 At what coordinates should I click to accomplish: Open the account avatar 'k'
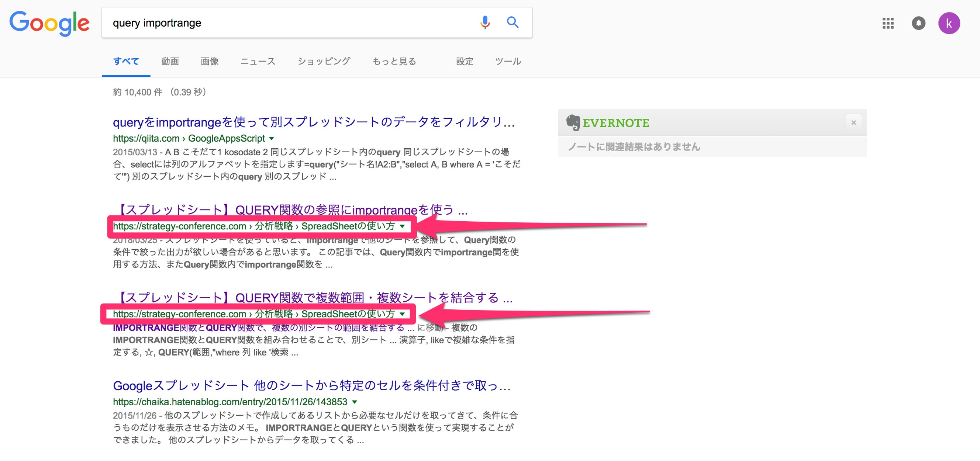949,23
